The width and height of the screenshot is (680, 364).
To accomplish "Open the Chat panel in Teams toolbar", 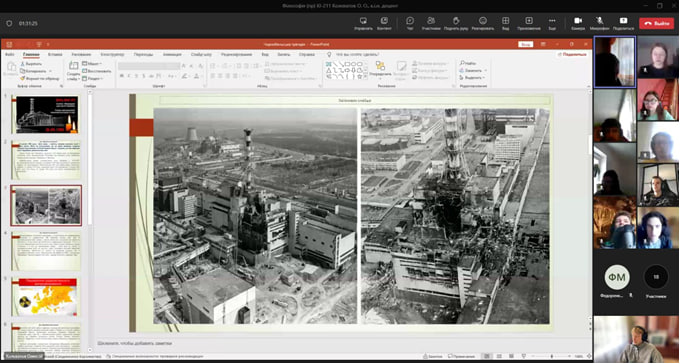I will pos(410,23).
